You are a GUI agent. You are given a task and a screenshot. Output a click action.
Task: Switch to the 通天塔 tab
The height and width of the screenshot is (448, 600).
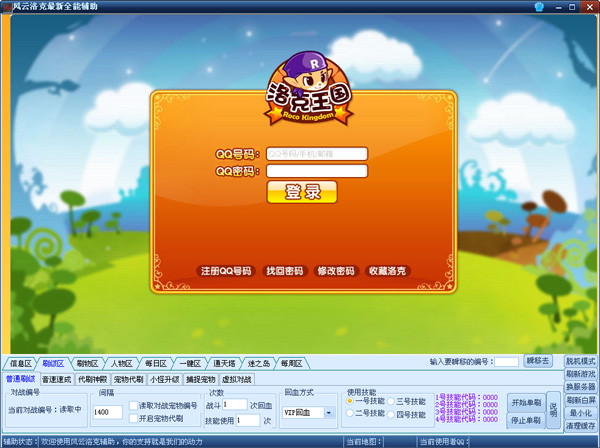[224, 363]
